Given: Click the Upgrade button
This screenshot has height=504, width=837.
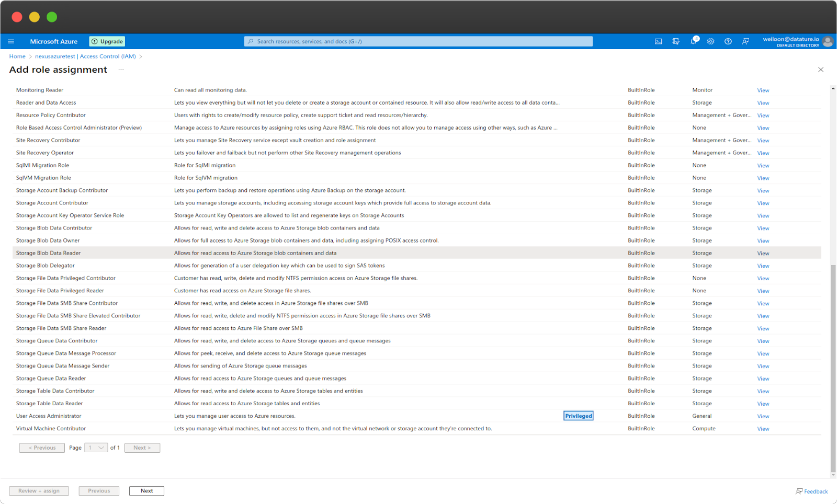Looking at the screenshot, I should tap(107, 41).
